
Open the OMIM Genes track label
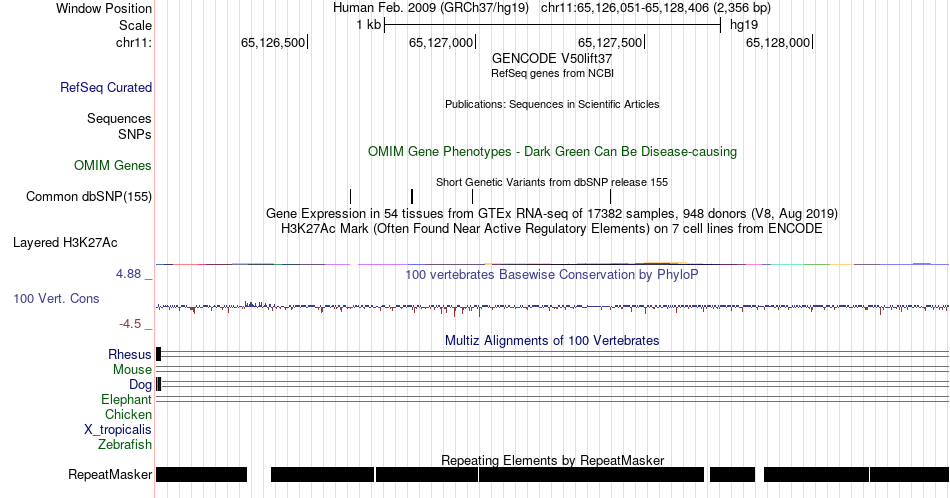point(113,165)
